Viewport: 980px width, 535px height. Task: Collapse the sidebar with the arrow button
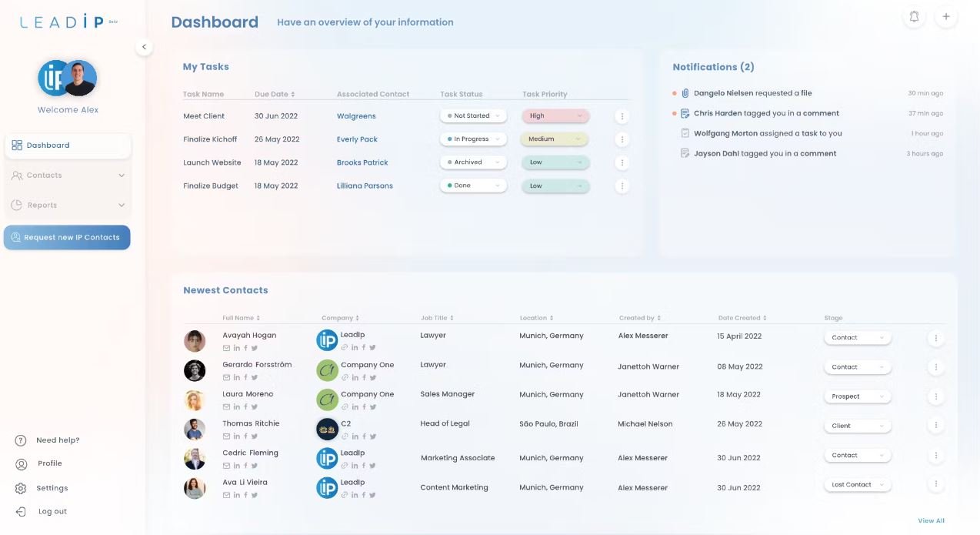point(143,47)
